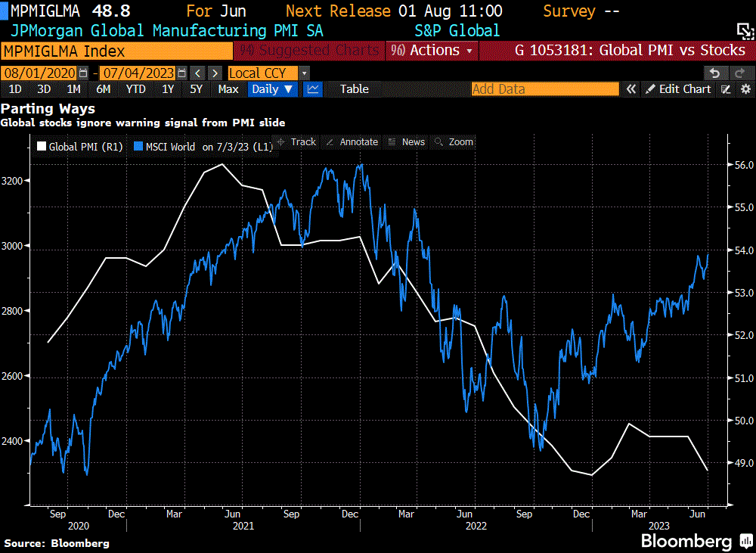
Task: Click the blue MSCI World legend swatch
Action: (x=138, y=146)
